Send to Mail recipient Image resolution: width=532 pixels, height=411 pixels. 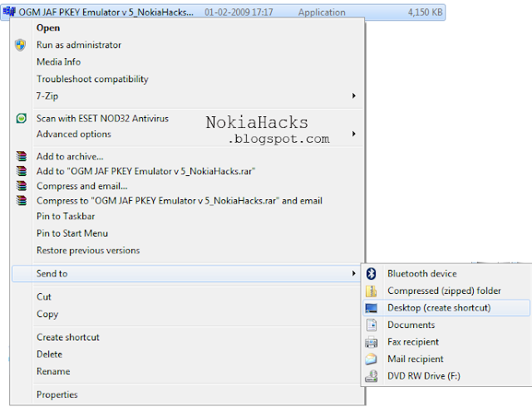pos(446,359)
